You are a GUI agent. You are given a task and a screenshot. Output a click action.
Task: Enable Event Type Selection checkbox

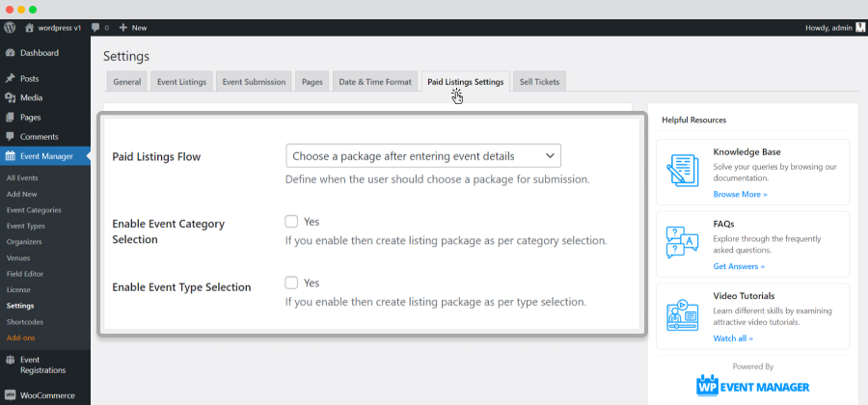click(x=291, y=283)
